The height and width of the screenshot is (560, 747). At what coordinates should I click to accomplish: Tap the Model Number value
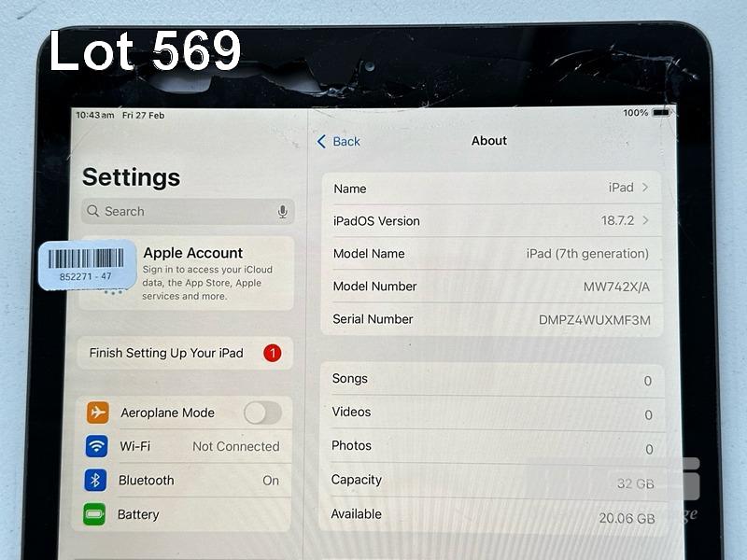tap(616, 287)
